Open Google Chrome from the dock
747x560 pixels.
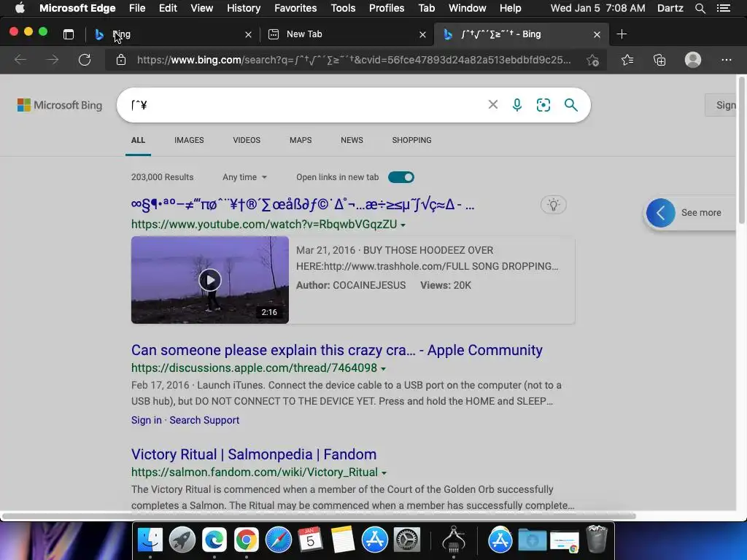(x=246, y=540)
